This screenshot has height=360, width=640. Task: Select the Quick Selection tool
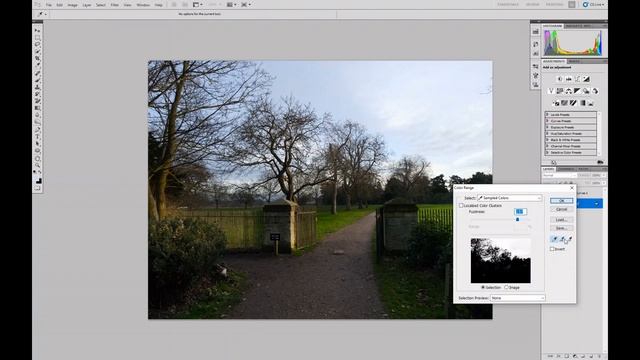pyautogui.click(x=38, y=51)
